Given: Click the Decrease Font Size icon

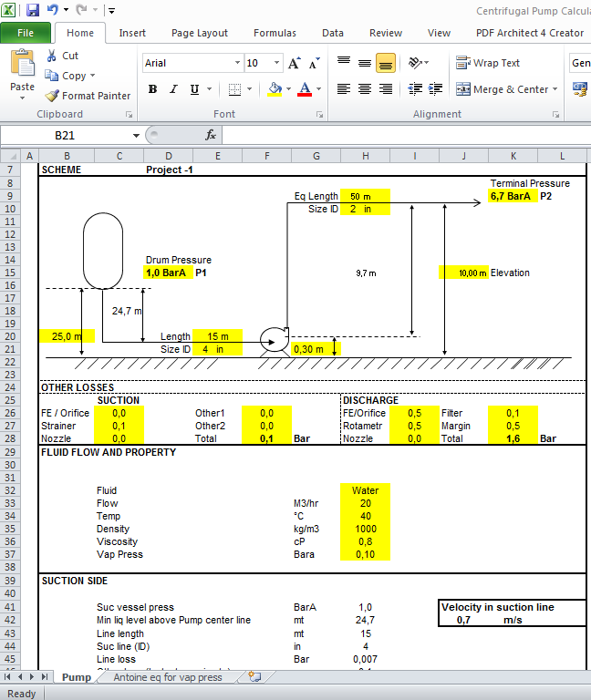Looking at the screenshot, I should [x=315, y=63].
